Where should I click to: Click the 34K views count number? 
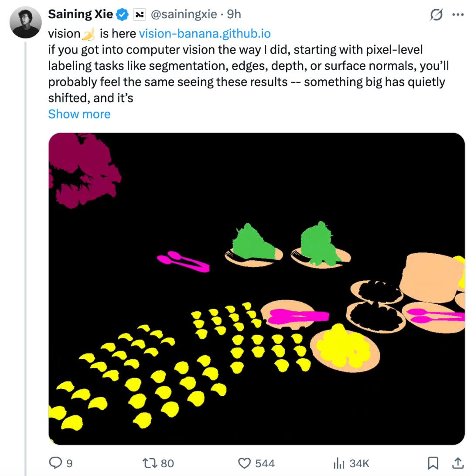tap(360, 463)
